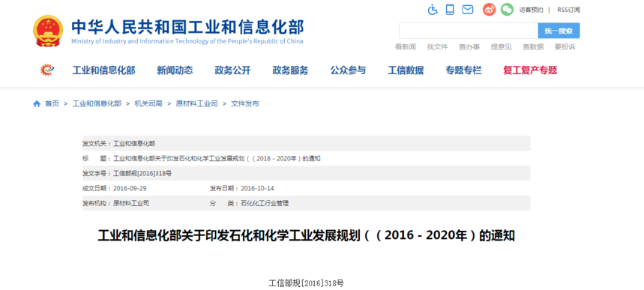Click 原材料工业司 breadcrumb link
This screenshot has height=290, width=644.
pos(196,103)
